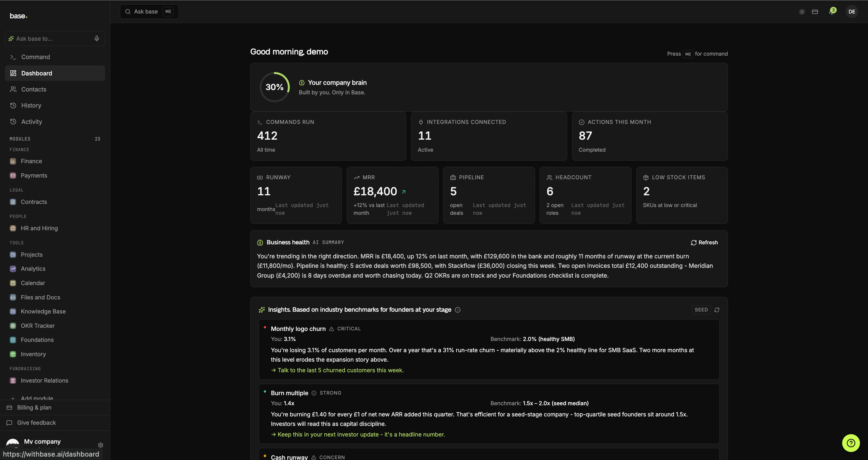Screen dimensions: 868x460
Task: Open notifications bell with 3 badge
Action: (832, 11)
